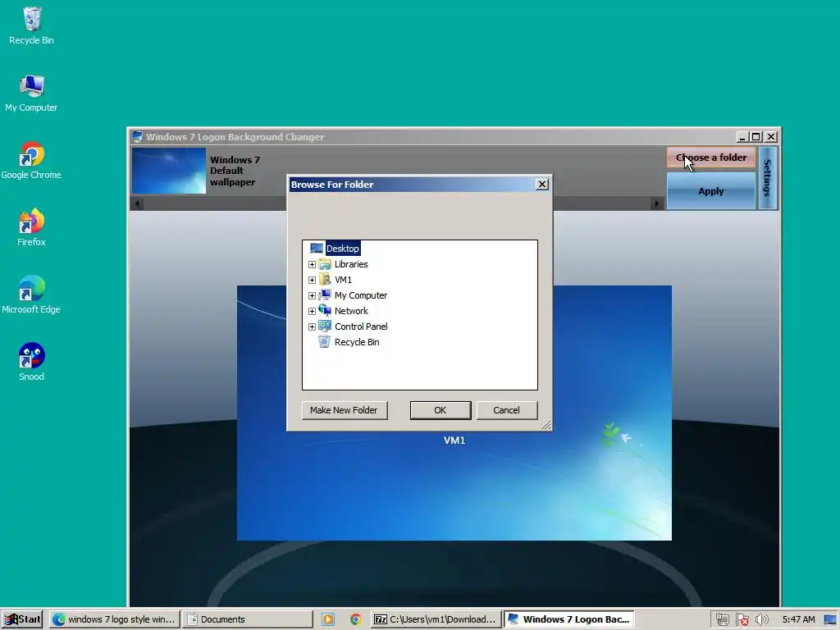Click the resize grip of Browse dialog
This screenshot has width=840, height=630.
[546, 425]
